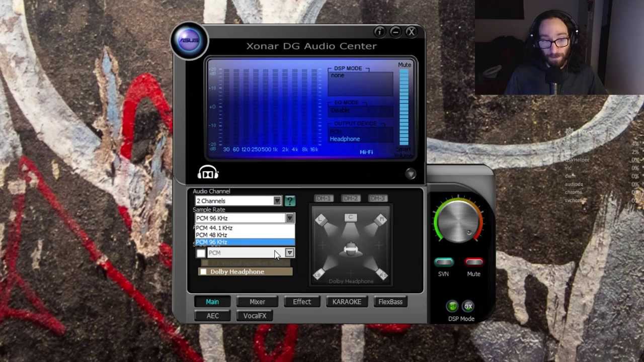Minimize the Xonar DG Audio Center
Screen dimensions: 644x362
coord(395,32)
